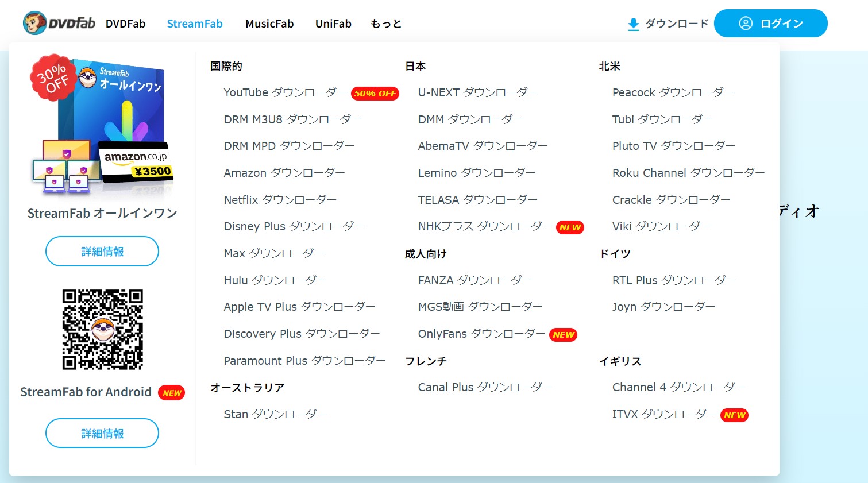This screenshot has height=483, width=868.
Task: Open RTL Plus ダウンローダー
Action: [x=674, y=280]
